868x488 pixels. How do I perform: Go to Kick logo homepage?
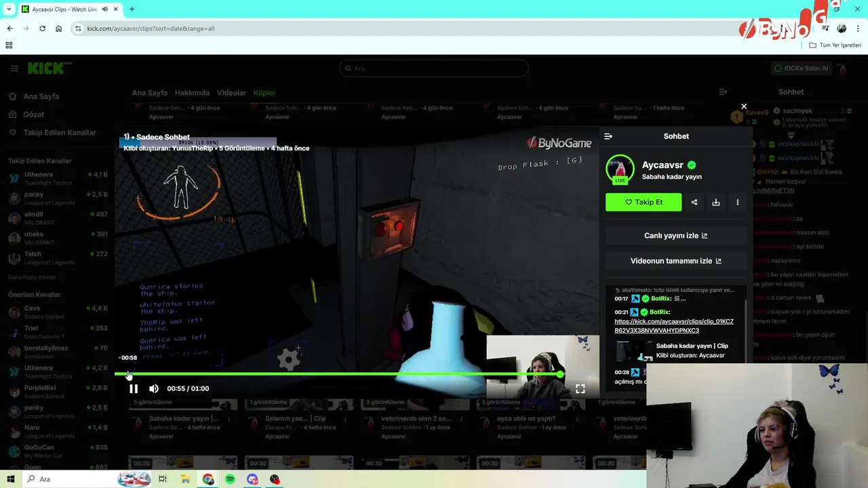pyautogui.click(x=50, y=68)
